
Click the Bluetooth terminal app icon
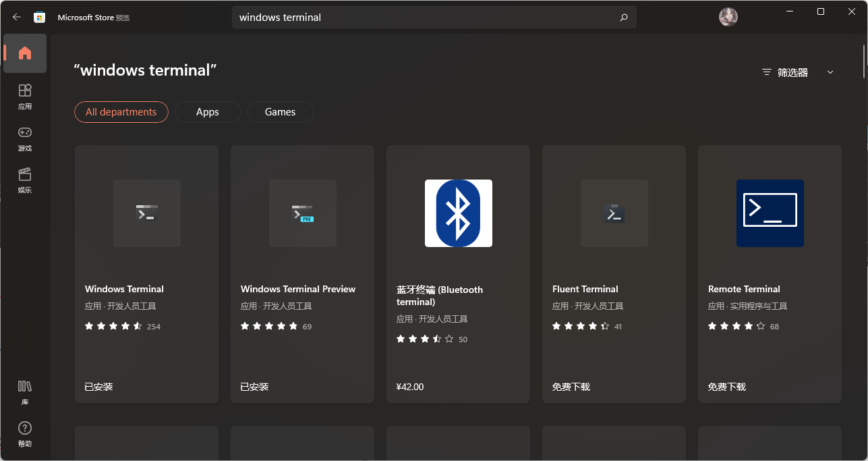(458, 213)
